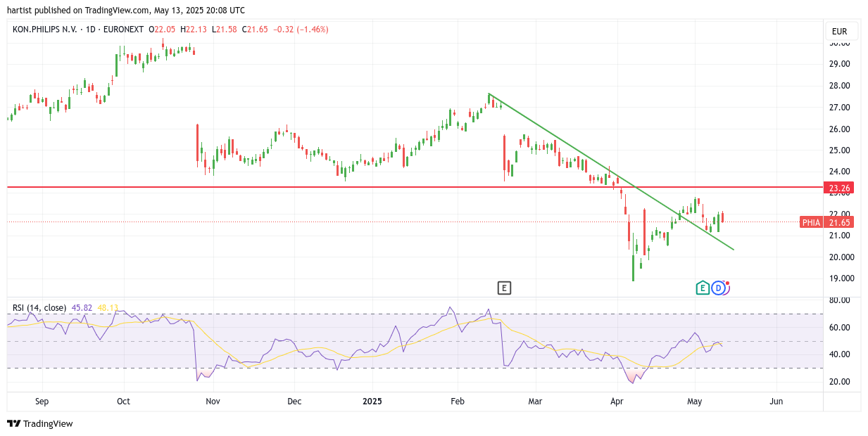868x436 pixels.
Task: Click the 21.00 price axis label
Action: [x=839, y=236]
